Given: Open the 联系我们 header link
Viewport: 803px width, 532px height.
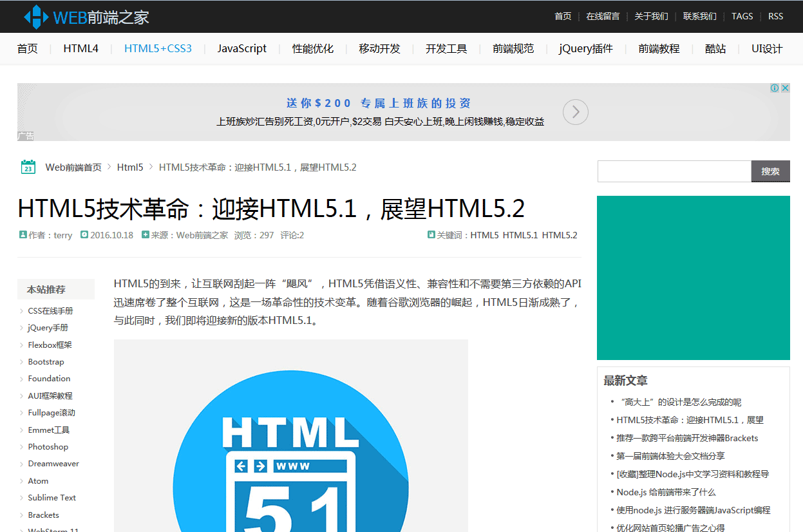Looking at the screenshot, I should (699, 16).
